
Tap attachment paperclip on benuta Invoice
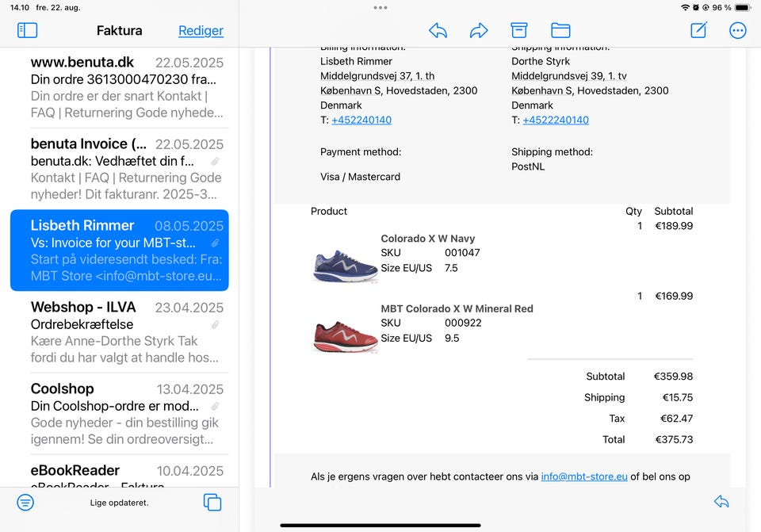click(215, 161)
